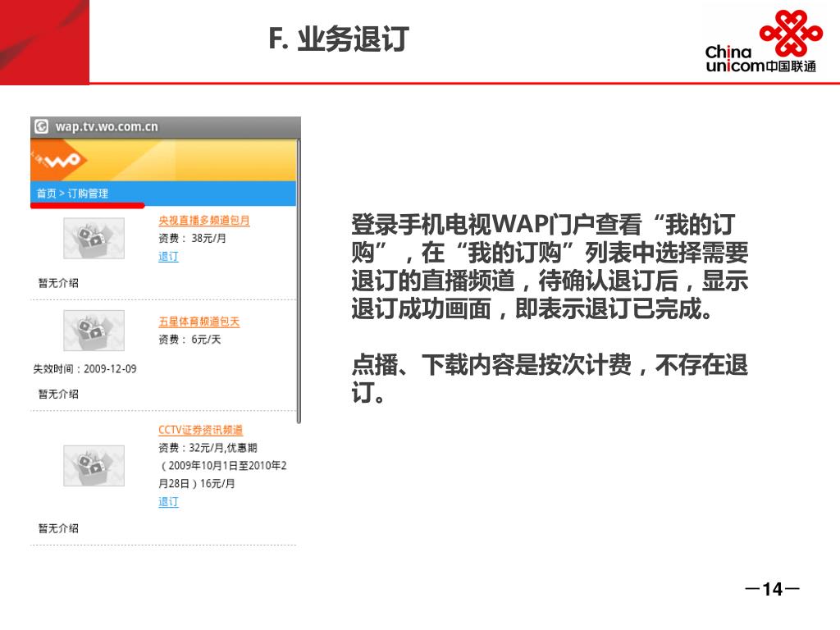This screenshot has width=840, height=630.
Task: Click 退订 under 央视直播多频道包月
Action: click(x=168, y=256)
